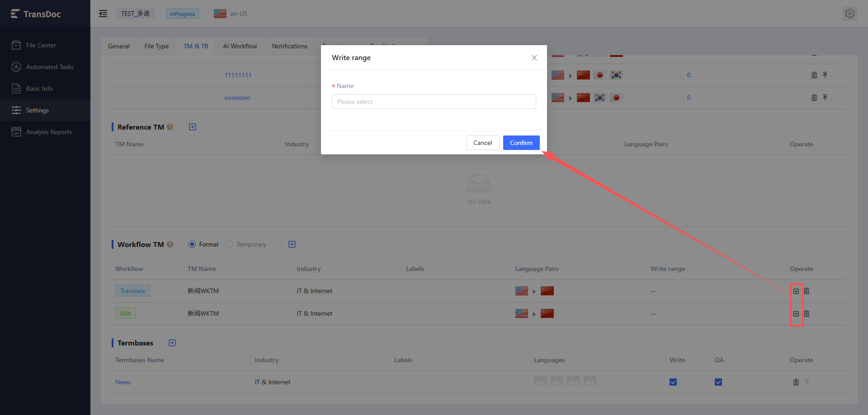Collapse the sidebar with the menu fold icon
Image resolution: width=868 pixels, height=415 pixels.
click(103, 14)
